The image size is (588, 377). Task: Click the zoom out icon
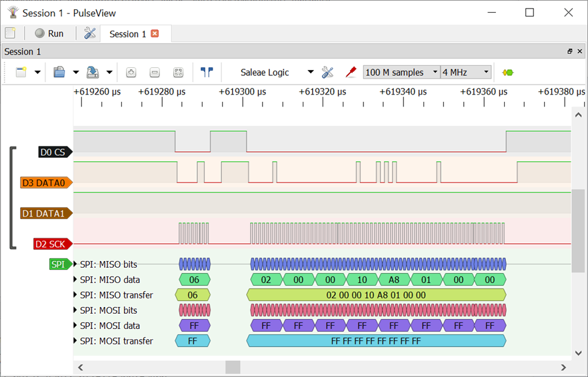tap(155, 73)
